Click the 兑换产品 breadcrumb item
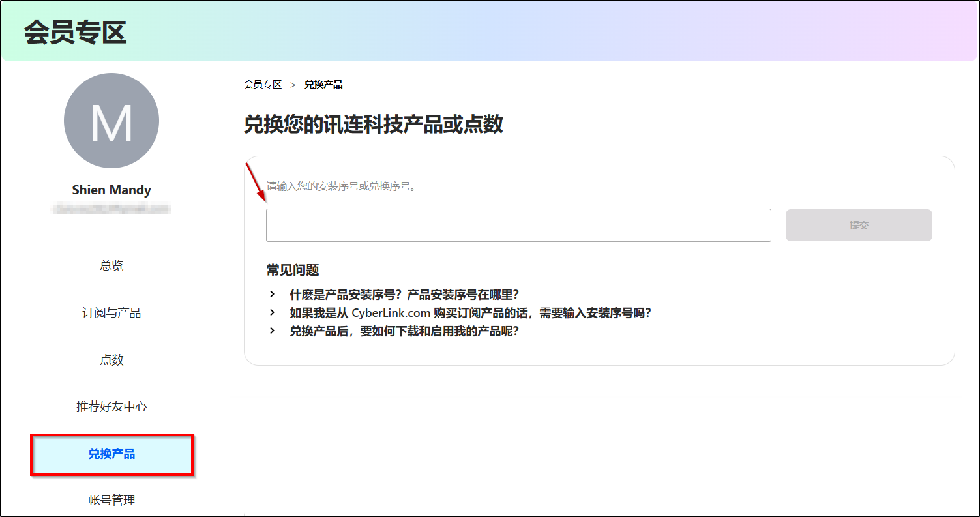Viewport: 980px width, 517px height. click(x=323, y=85)
